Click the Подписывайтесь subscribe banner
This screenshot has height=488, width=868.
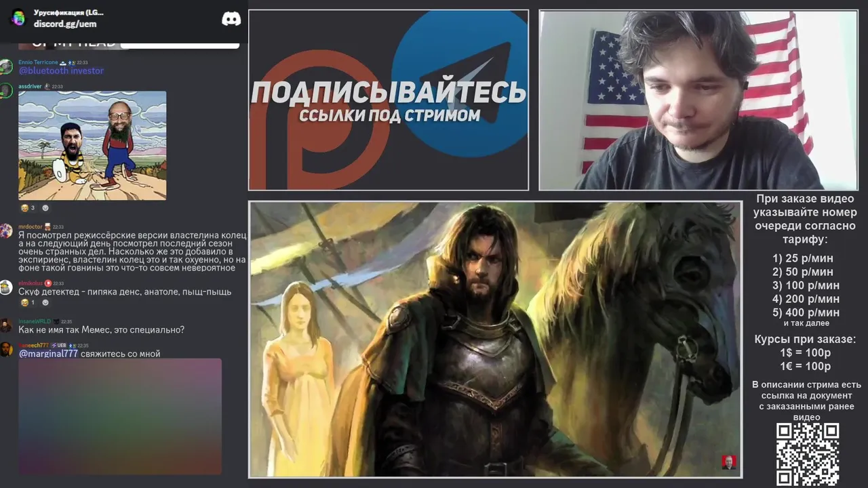tap(389, 100)
